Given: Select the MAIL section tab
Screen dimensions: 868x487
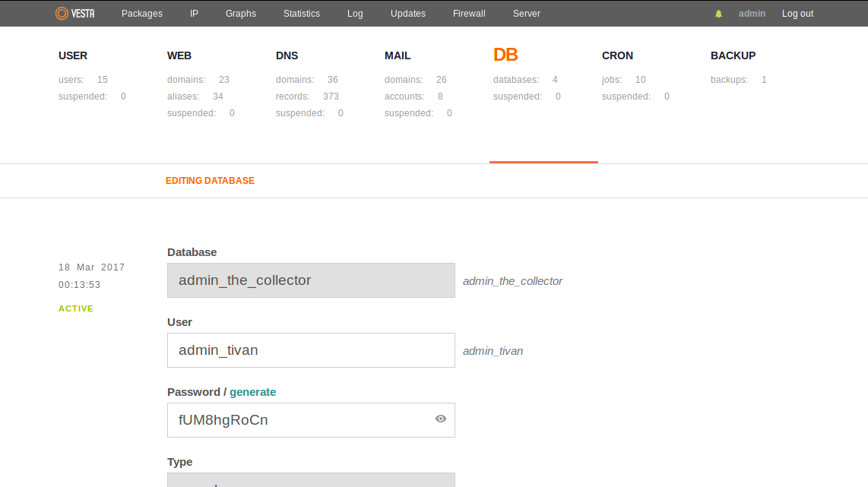Looking at the screenshot, I should [398, 55].
